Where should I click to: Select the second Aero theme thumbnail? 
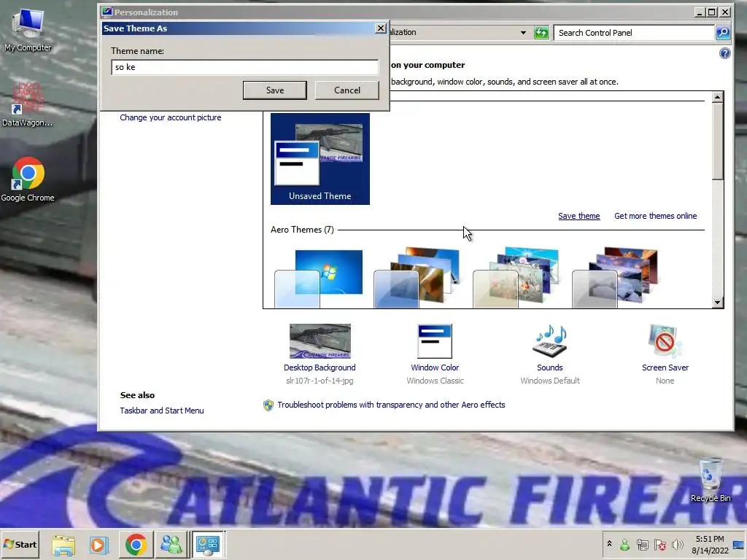tap(418, 278)
